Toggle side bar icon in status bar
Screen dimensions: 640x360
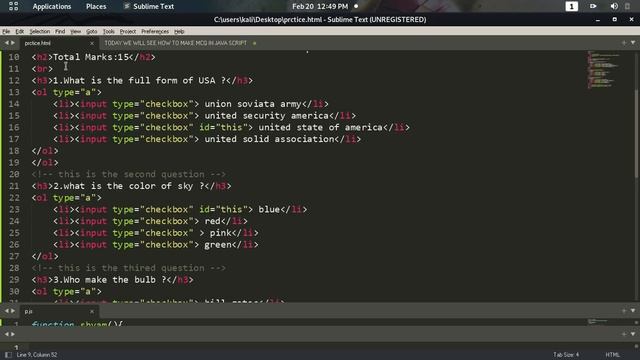click(8, 355)
